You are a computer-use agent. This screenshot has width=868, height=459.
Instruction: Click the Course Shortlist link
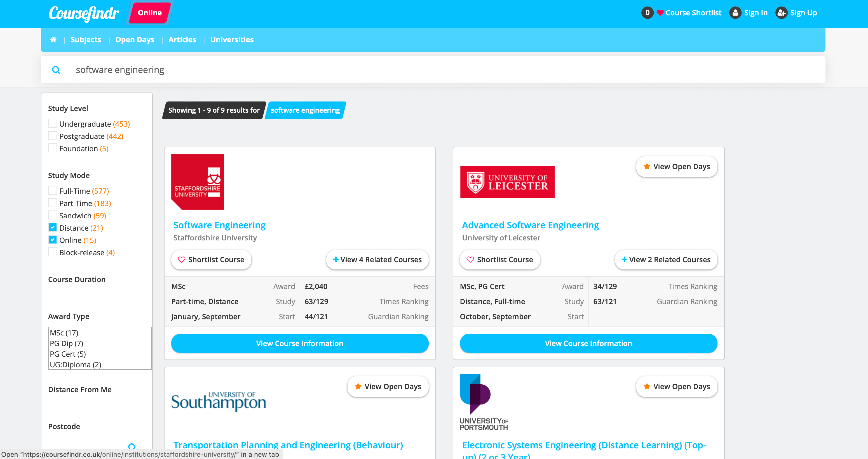coord(693,13)
